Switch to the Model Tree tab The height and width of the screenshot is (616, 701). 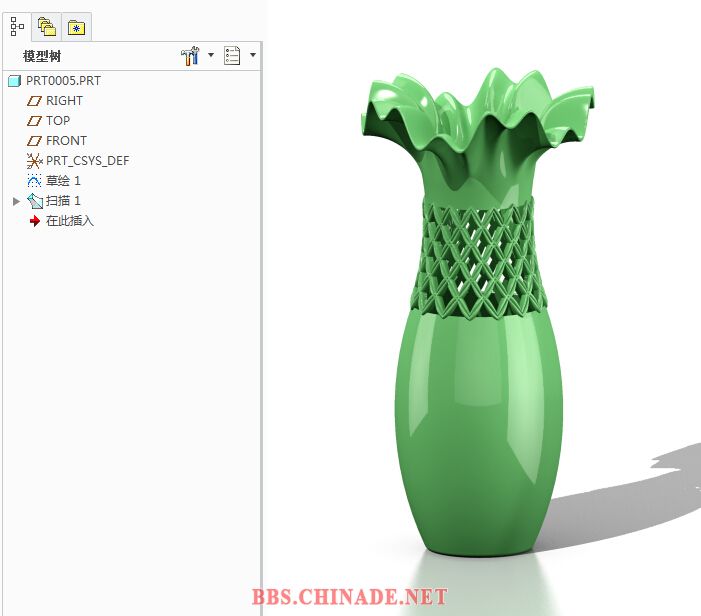[17, 27]
